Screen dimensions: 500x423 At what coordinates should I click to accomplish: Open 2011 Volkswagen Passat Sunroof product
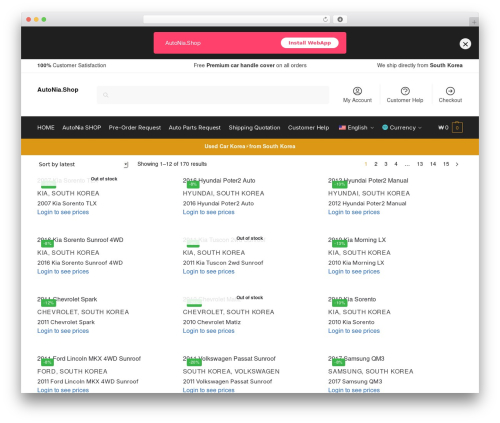227,381
